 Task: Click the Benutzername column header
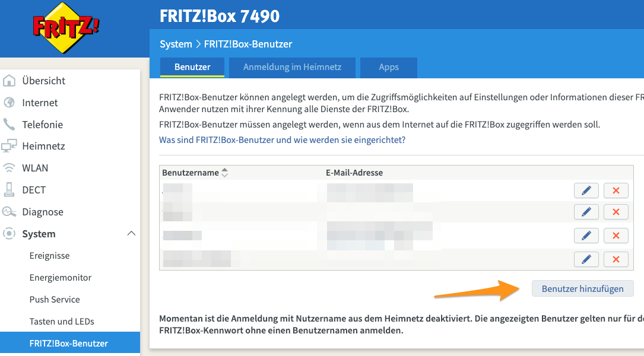[190, 173]
